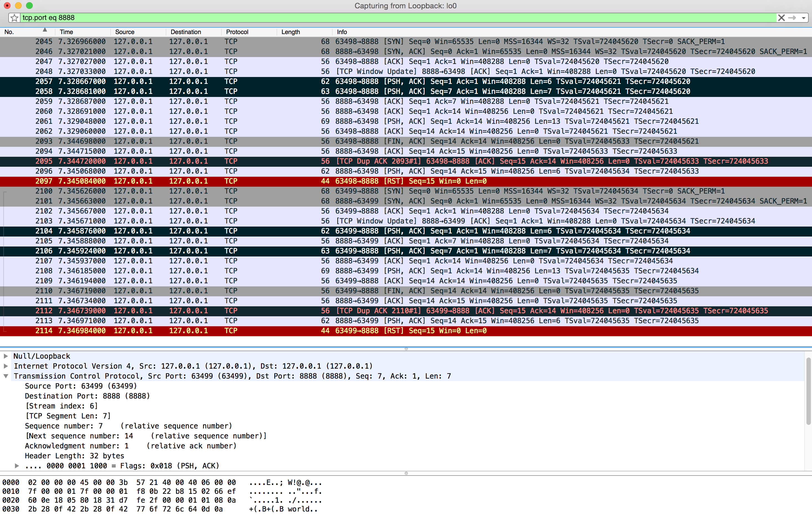Image resolution: width=812 pixels, height=524 pixels.
Task: Collapse Transmission Control Protocol section
Action: pos(6,376)
